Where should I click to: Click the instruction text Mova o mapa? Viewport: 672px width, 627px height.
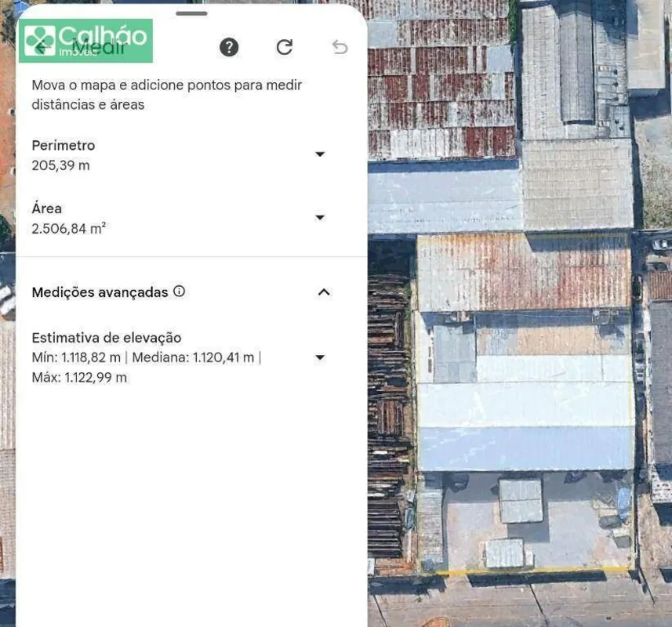tap(167, 95)
